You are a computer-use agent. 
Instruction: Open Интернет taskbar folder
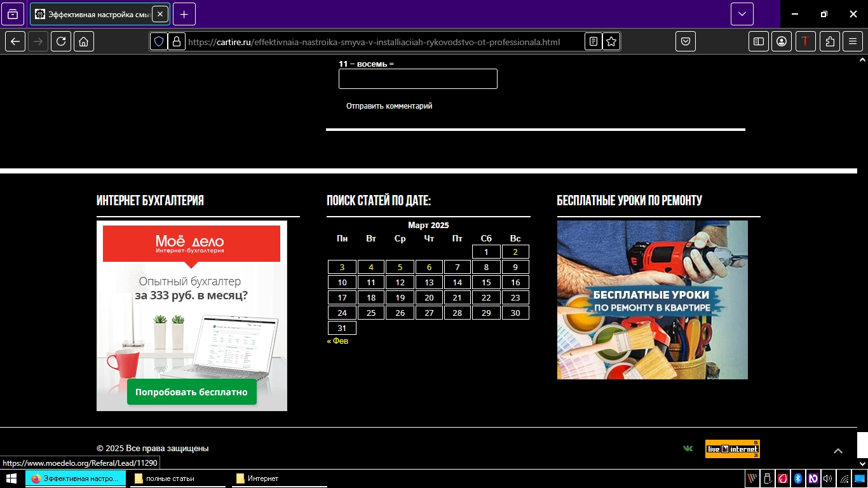pyautogui.click(x=280, y=478)
